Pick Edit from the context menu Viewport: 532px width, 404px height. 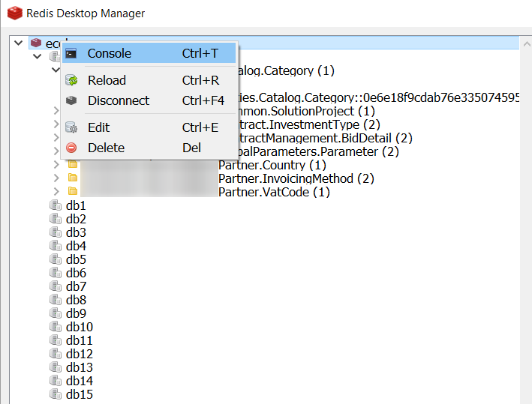coord(149,127)
